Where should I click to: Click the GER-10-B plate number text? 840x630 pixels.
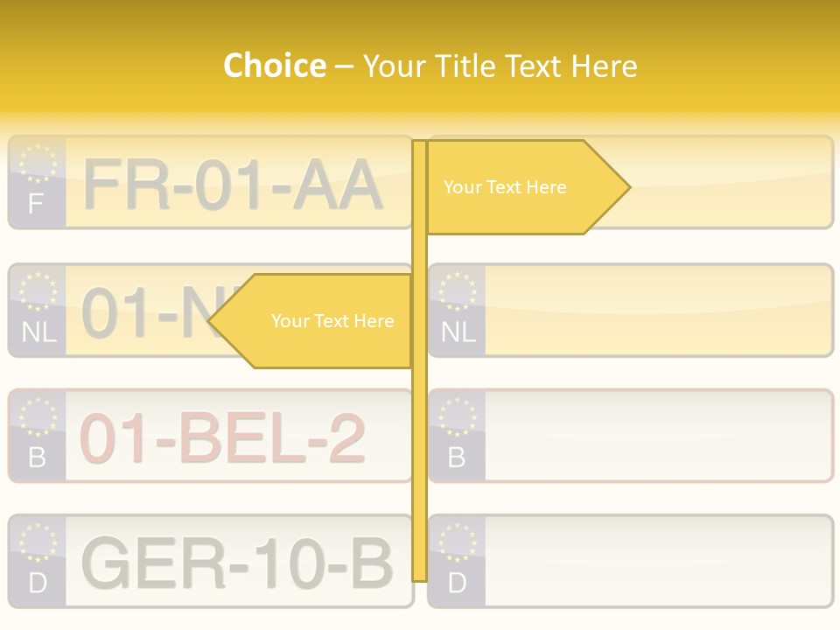pyautogui.click(x=236, y=563)
